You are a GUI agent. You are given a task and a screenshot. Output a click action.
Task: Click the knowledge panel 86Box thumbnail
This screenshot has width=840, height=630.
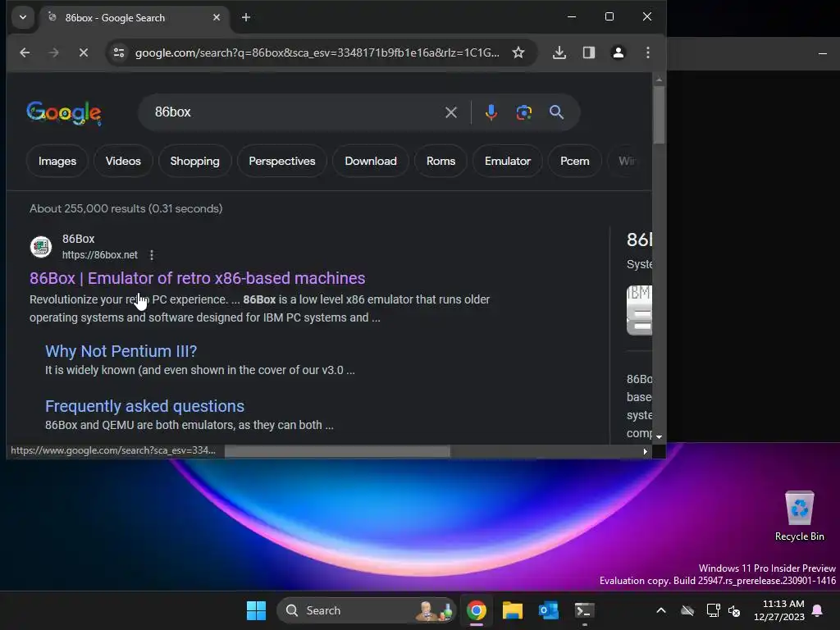point(639,310)
